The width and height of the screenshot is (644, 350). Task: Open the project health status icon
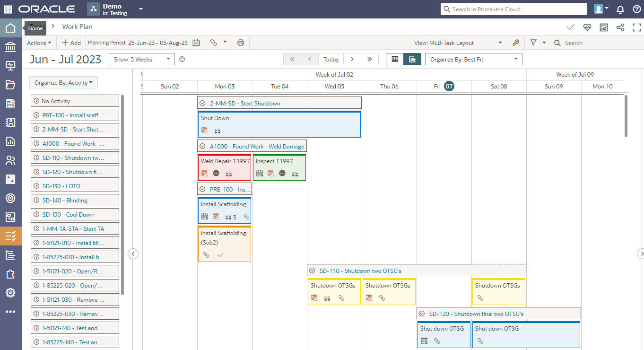[587, 27]
